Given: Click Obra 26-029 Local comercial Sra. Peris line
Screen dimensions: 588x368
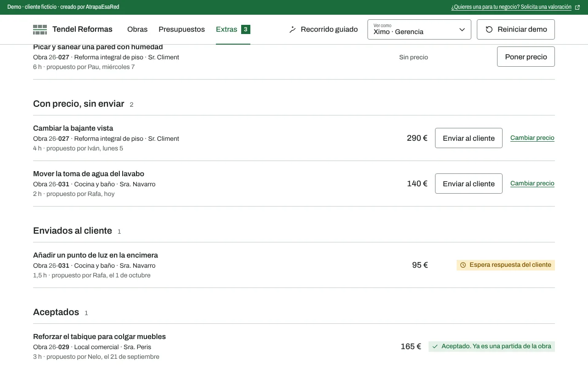Looking at the screenshot, I should pyautogui.click(x=92, y=347).
